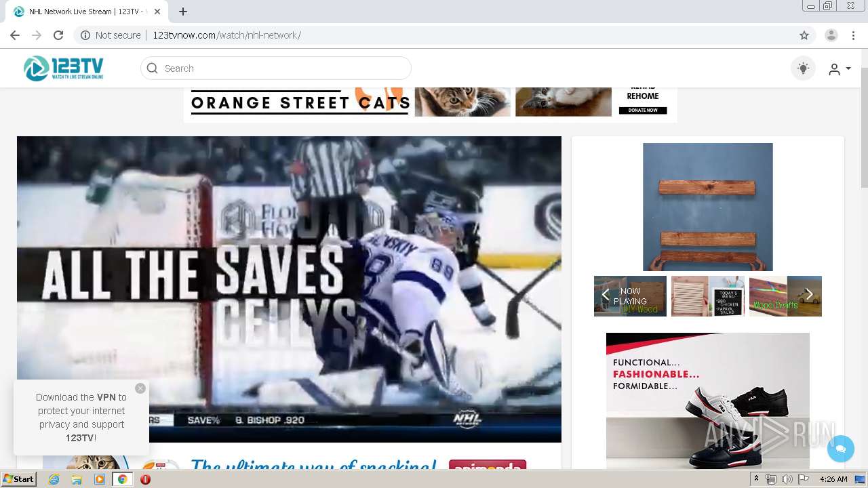Click the address bar URL
This screenshot has height=488, width=868.
click(226, 35)
